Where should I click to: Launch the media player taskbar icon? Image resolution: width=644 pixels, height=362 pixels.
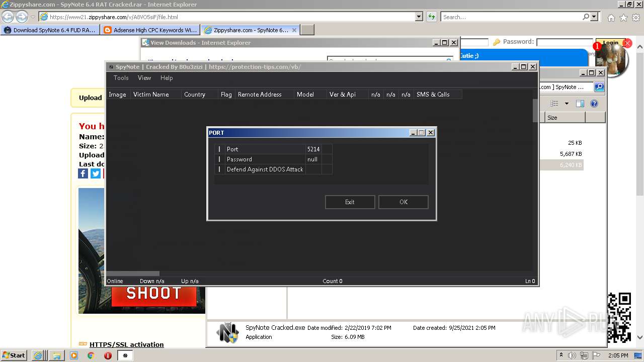click(x=74, y=355)
